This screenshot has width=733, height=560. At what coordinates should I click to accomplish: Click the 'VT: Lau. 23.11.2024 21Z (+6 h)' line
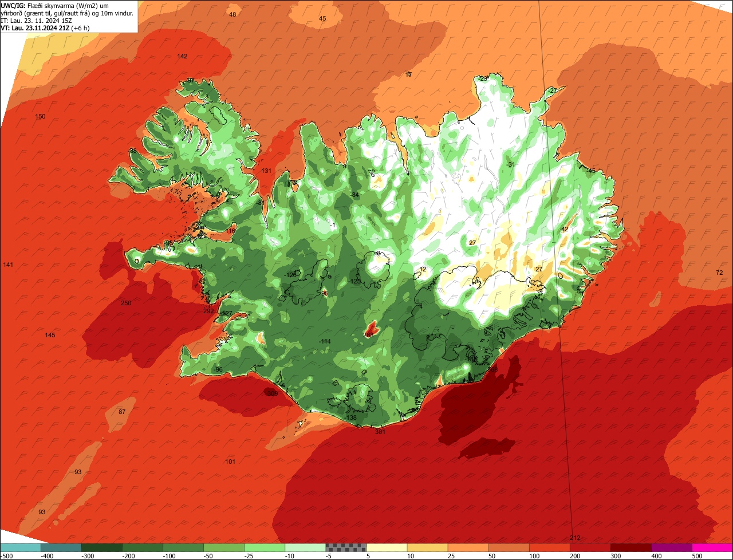tap(45, 28)
